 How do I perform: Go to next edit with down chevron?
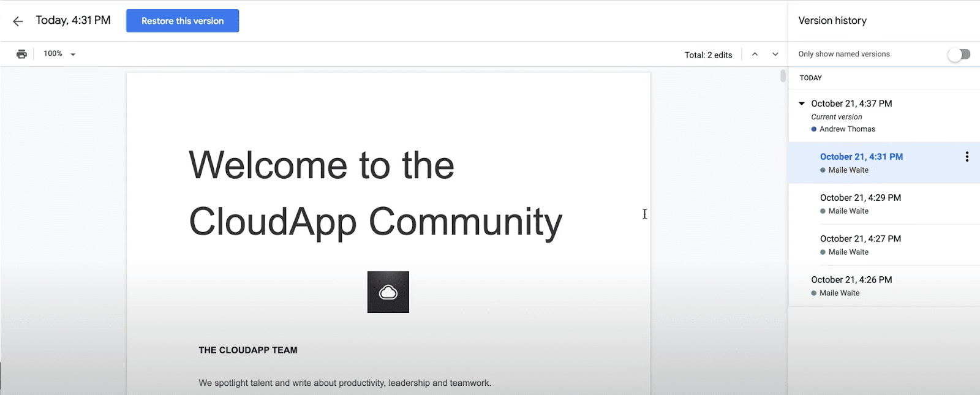[775, 54]
